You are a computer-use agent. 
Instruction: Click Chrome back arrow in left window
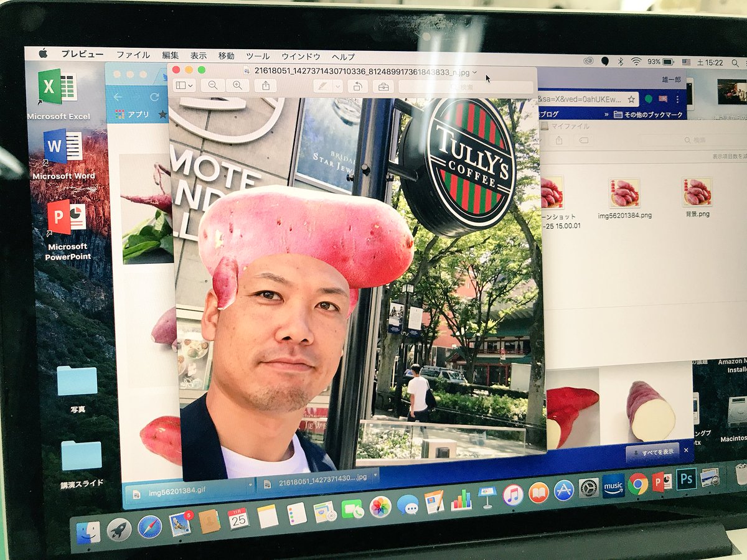pyautogui.click(x=118, y=97)
